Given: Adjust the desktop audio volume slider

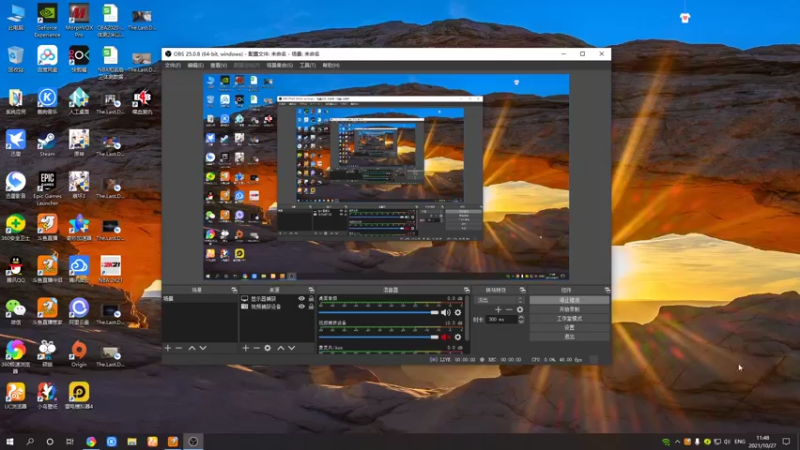Looking at the screenshot, I should click(379, 313).
